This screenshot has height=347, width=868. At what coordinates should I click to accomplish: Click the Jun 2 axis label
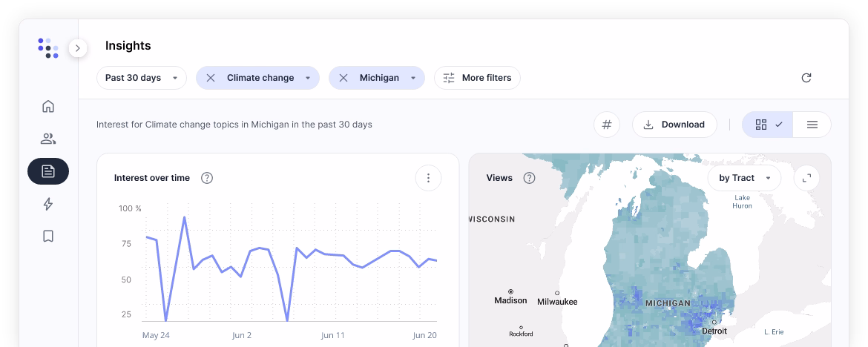(242, 335)
